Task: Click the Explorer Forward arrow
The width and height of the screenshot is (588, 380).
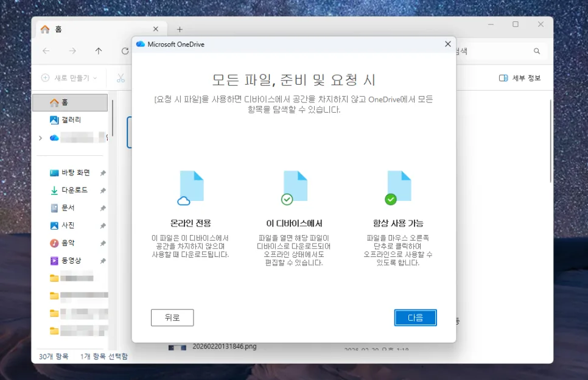Action: tap(72, 51)
